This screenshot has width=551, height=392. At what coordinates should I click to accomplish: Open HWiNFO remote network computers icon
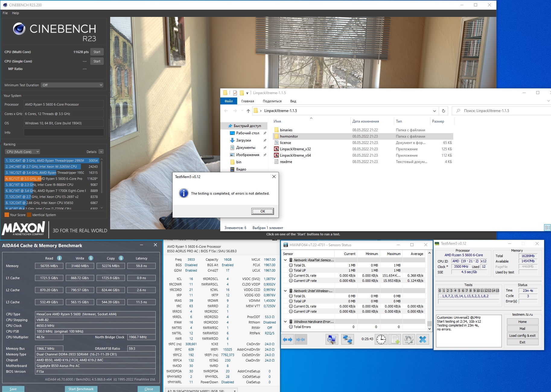coord(347,339)
